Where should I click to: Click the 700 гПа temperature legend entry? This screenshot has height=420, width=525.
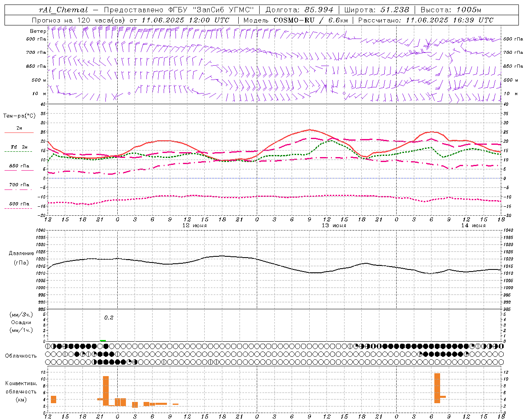click(19, 185)
